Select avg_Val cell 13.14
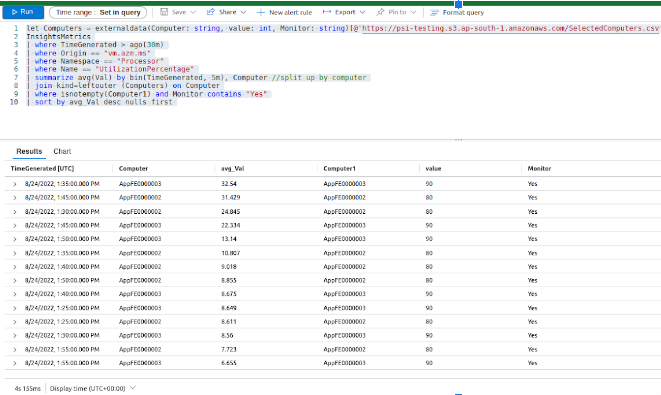661x395 pixels. tap(229, 239)
